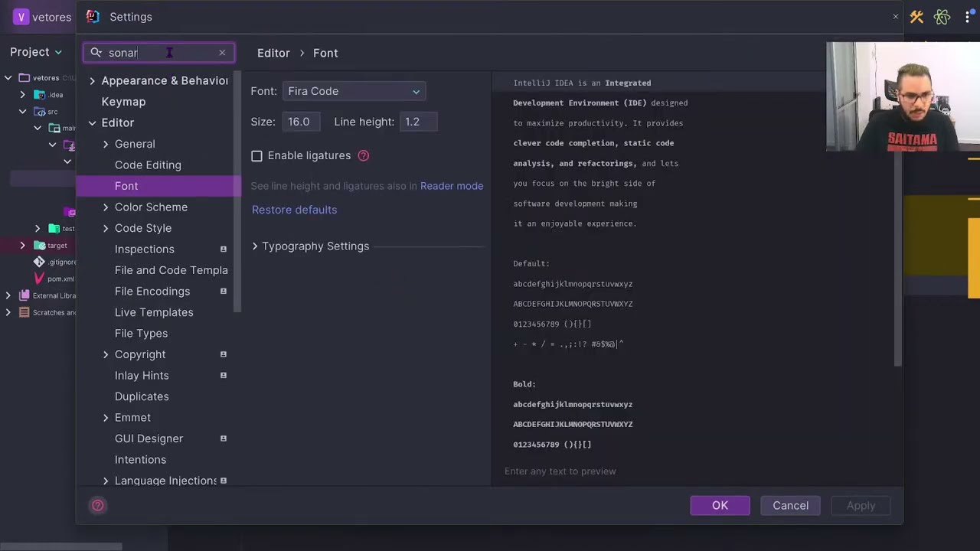Enable the ligatures checkbox

256,156
